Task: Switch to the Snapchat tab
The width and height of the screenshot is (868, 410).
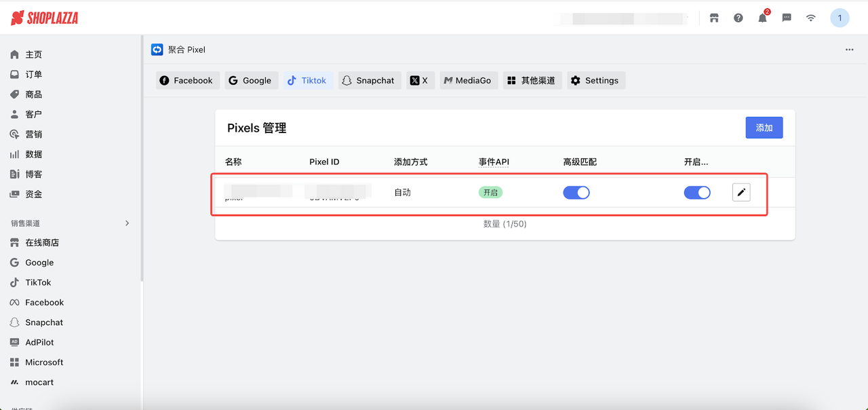Action: [370, 80]
